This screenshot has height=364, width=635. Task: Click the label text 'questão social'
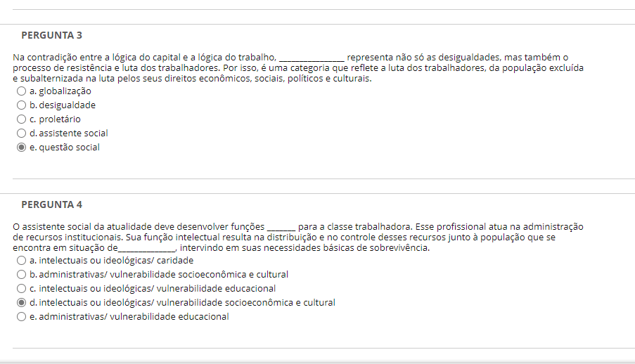click(69, 148)
